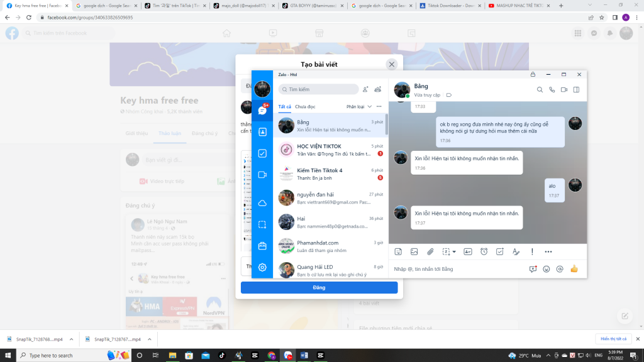The height and width of the screenshot is (362, 644).
Task: Start a voice call with Bằng
Action: (552, 90)
